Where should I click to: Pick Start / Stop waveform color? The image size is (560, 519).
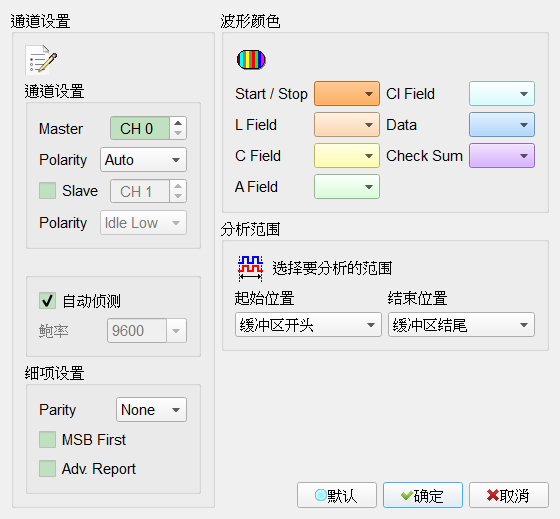[346, 94]
